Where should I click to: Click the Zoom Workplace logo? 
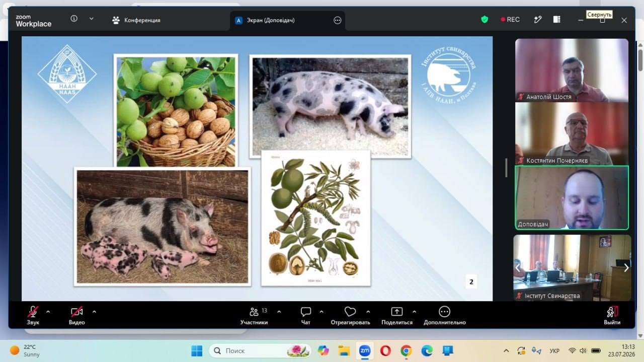tap(33, 21)
